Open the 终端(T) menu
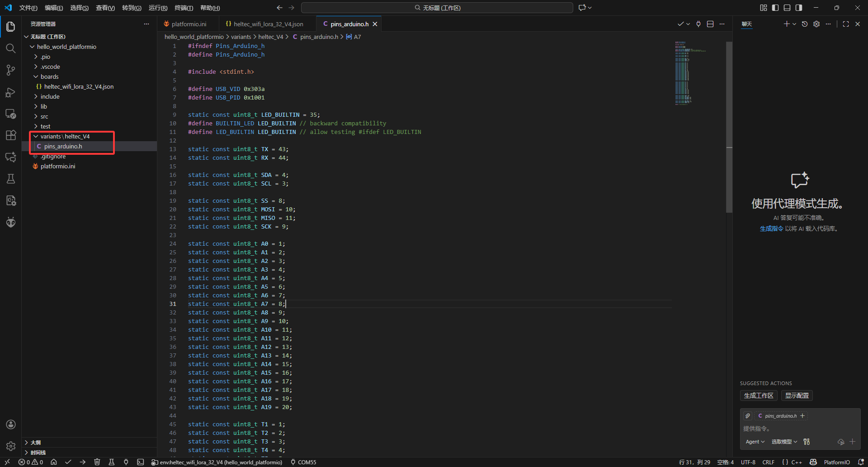This screenshot has width=868, height=467. tap(184, 8)
